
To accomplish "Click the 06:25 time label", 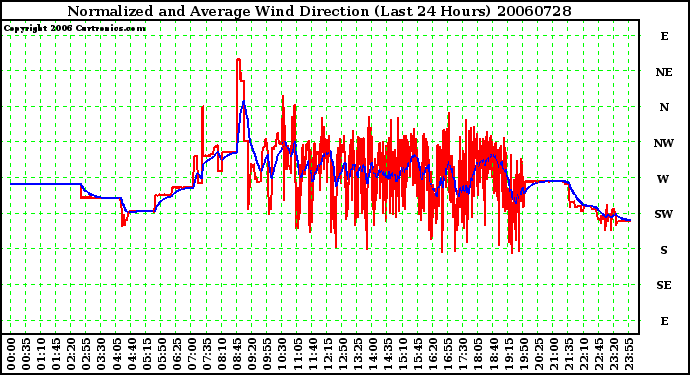I will pos(177,354).
